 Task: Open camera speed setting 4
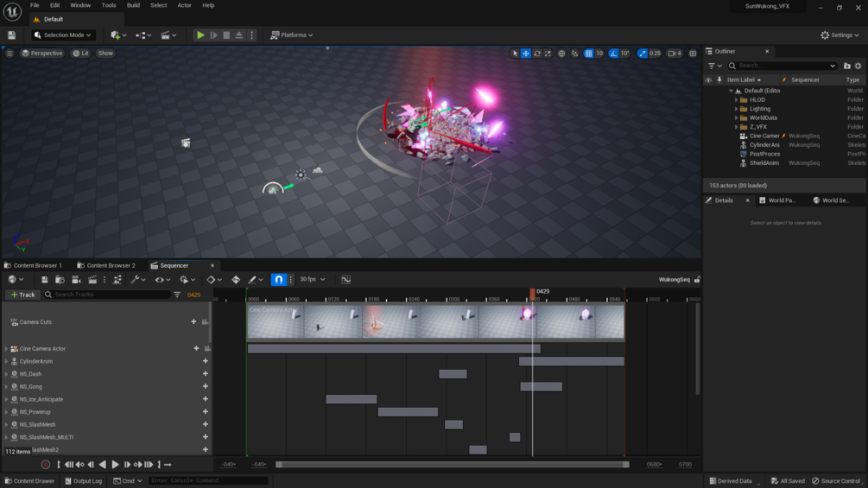click(x=675, y=54)
